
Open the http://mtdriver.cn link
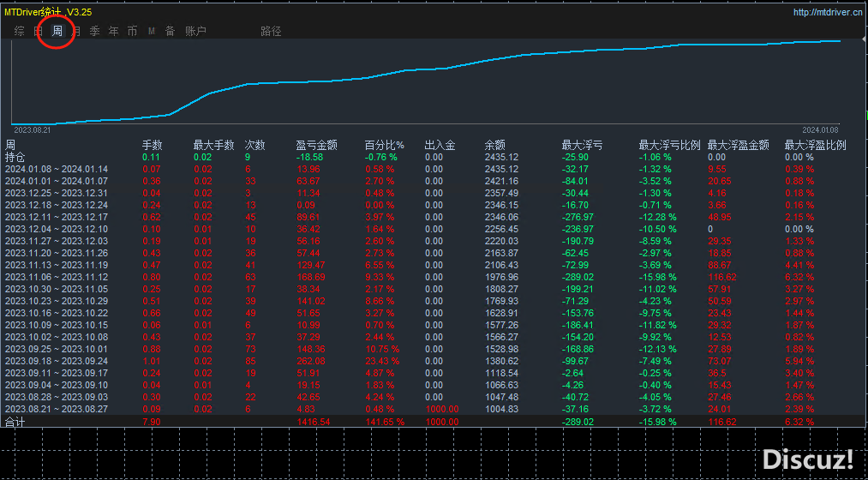(826, 12)
